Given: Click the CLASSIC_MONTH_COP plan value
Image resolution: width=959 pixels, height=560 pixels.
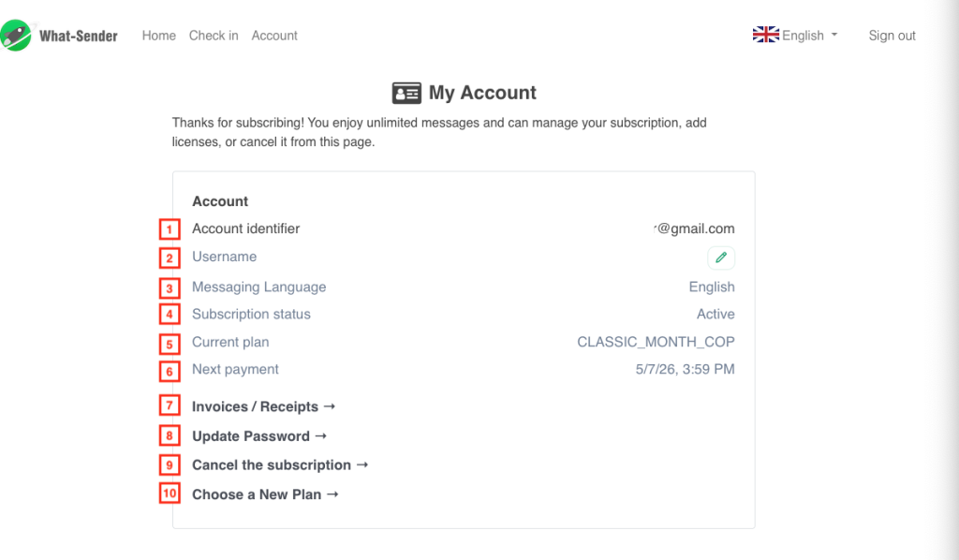Looking at the screenshot, I should pyautogui.click(x=656, y=343).
